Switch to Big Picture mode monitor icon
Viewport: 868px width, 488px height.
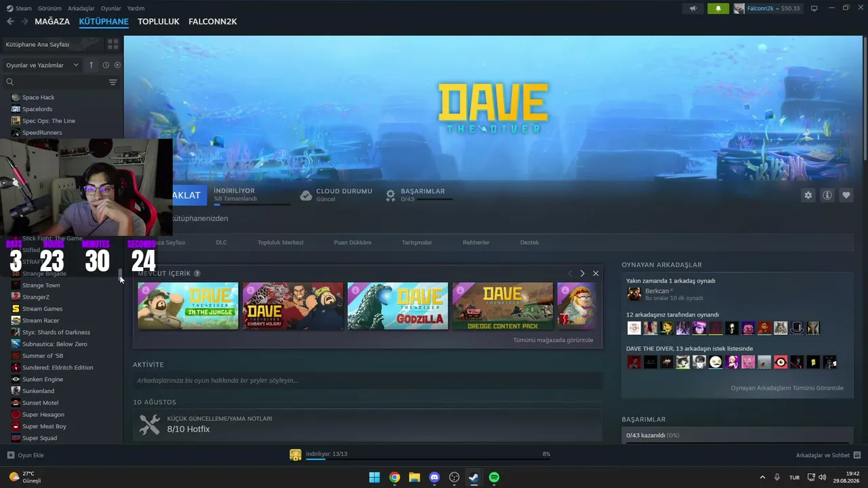(x=814, y=8)
